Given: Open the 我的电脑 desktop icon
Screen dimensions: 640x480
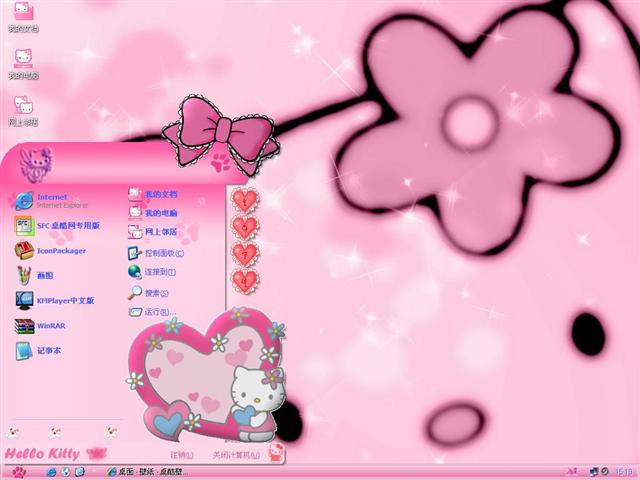Looking at the screenshot, I should click(x=23, y=64).
